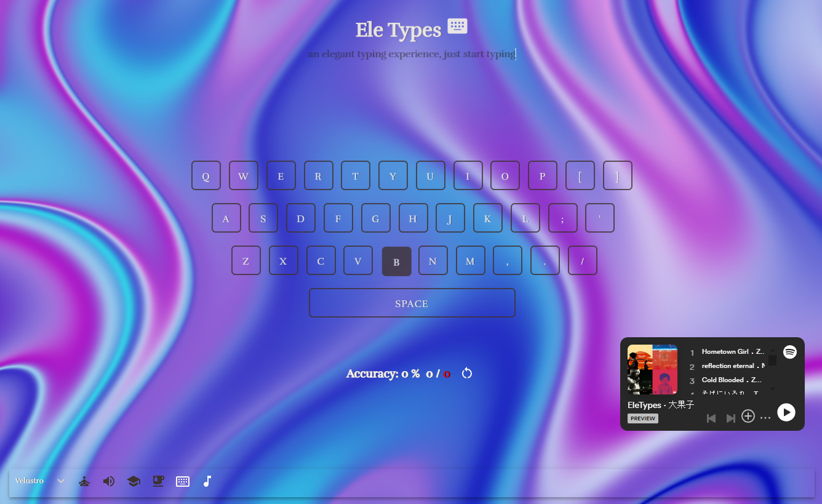Click the W key
The width and height of the screenshot is (822, 504).
point(243,175)
